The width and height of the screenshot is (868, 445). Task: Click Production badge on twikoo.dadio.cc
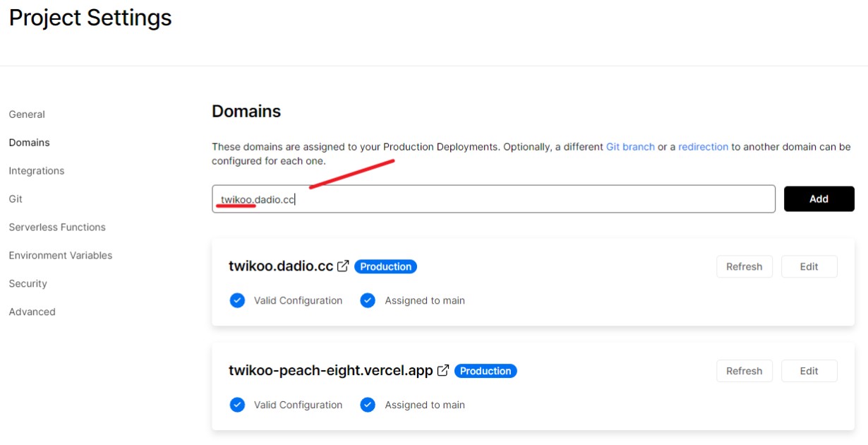coord(385,266)
